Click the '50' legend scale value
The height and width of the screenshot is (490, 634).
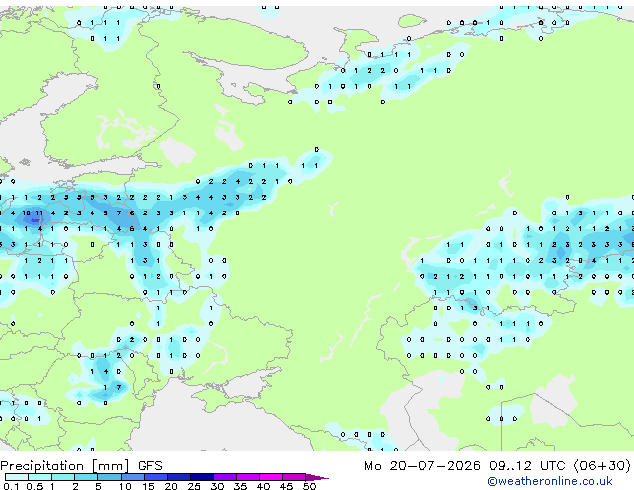tap(309, 486)
